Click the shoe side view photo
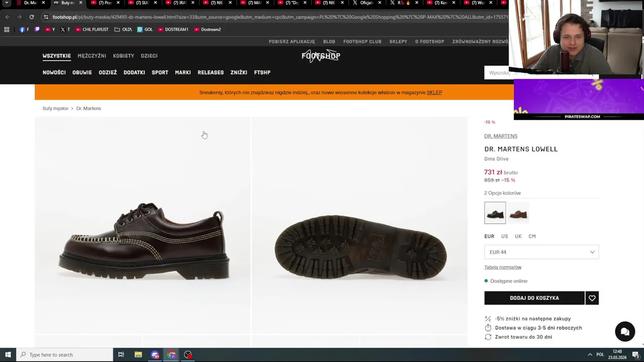Viewport: 644px width, 362px height. click(x=142, y=226)
